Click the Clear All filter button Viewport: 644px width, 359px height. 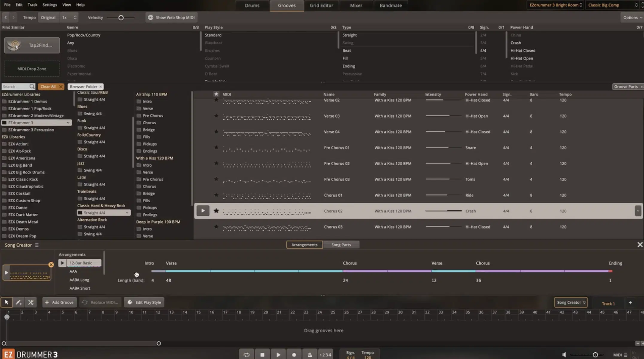click(x=51, y=87)
